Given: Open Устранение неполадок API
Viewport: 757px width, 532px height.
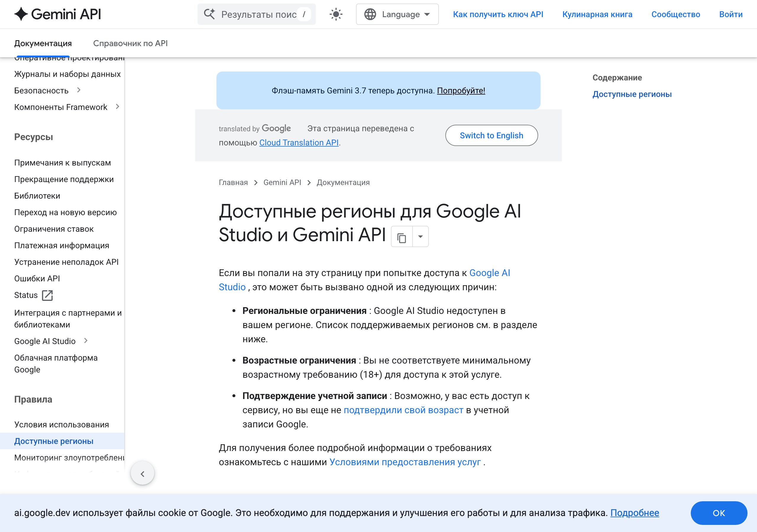Looking at the screenshot, I should [x=66, y=262].
